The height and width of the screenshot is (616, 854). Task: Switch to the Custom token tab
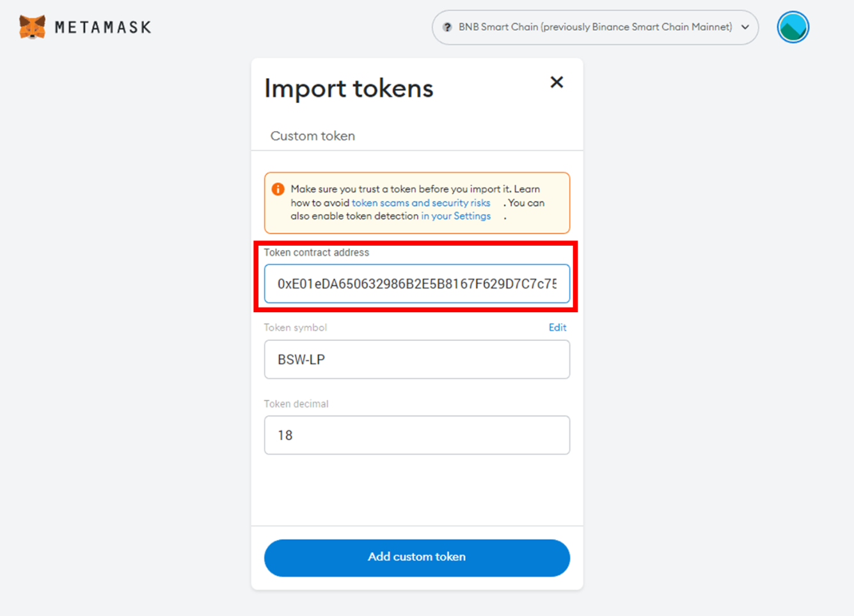312,136
